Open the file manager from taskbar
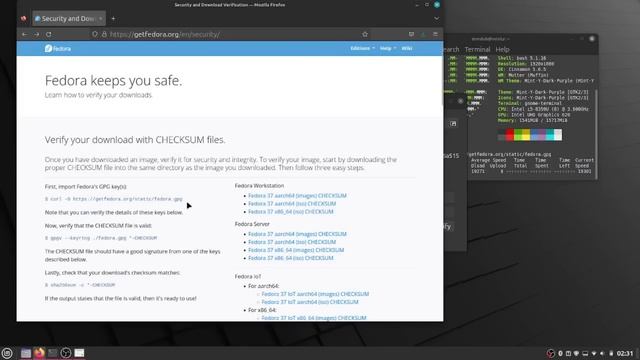The image size is (640, 360). pyautogui.click(x=26, y=353)
